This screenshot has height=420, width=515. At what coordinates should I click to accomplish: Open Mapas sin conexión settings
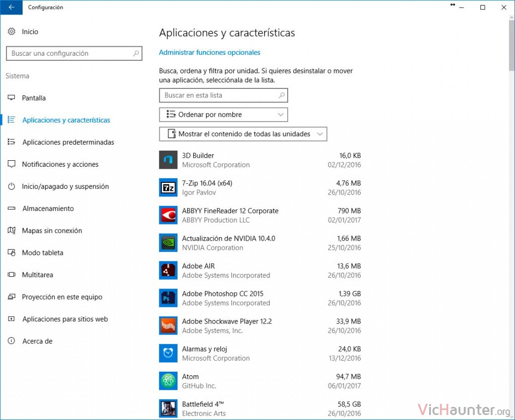point(52,230)
